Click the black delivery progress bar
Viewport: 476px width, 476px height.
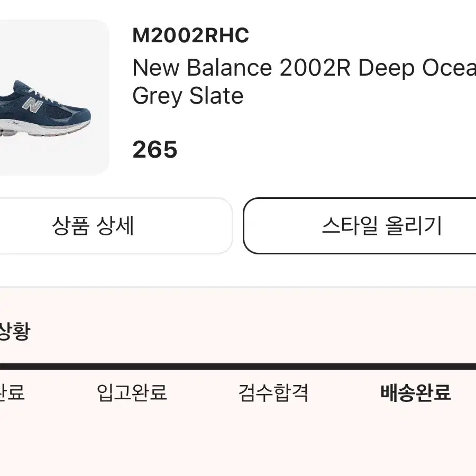click(238, 366)
